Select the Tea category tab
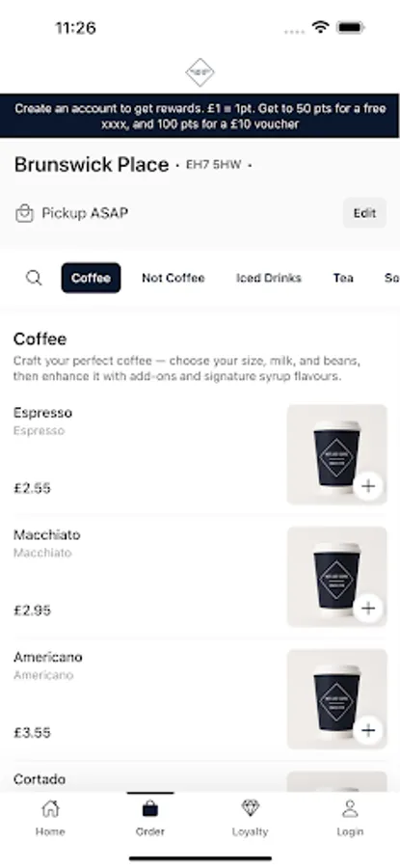The height and width of the screenshot is (868, 400). (343, 278)
